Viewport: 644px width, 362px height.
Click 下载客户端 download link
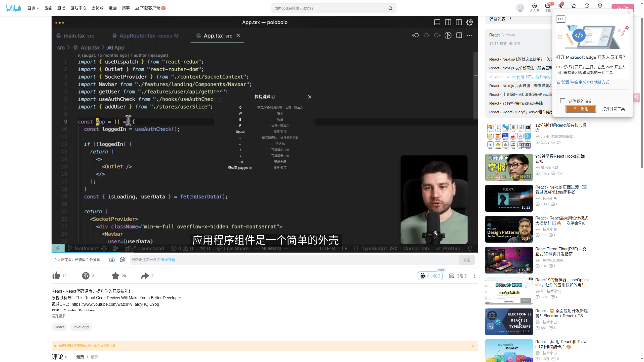click(x=150, y=8)
